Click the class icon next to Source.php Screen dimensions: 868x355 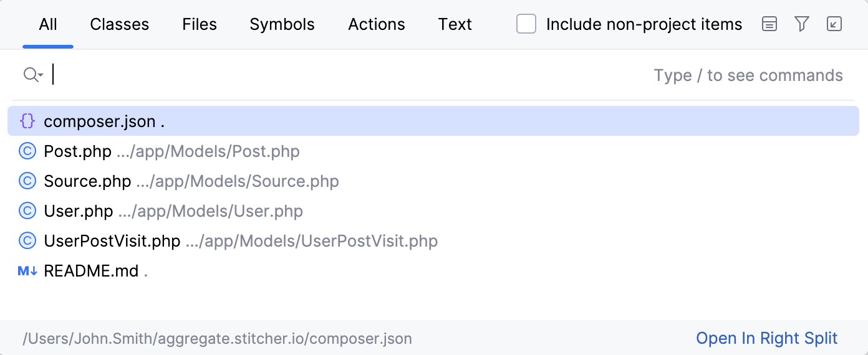coord(27,181)
